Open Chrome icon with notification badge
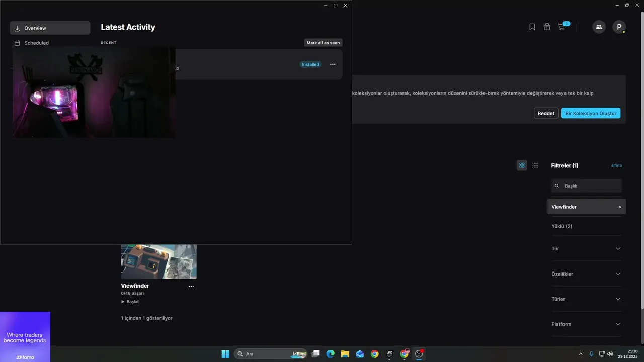This screenshot has width=644, height=362. tap(405, 354)
